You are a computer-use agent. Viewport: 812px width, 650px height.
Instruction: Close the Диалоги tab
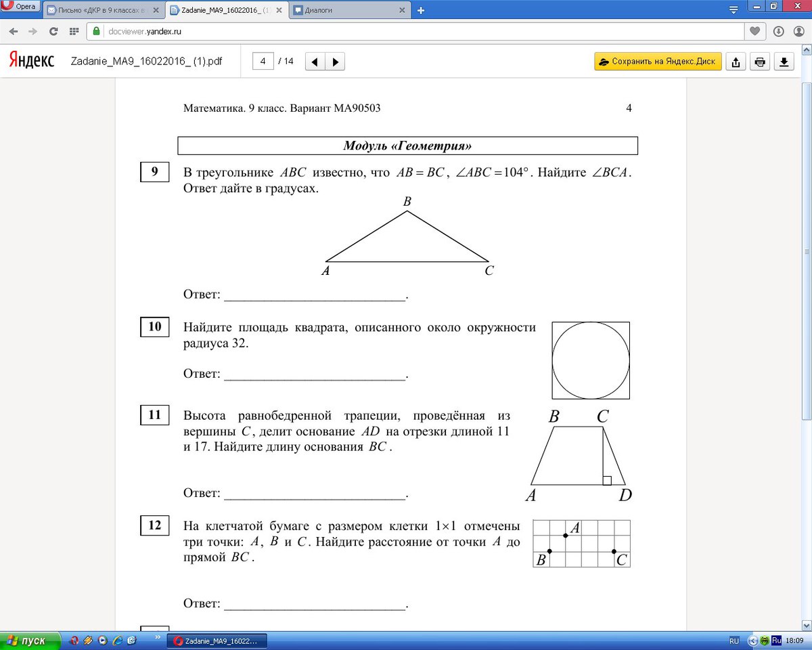402,11
